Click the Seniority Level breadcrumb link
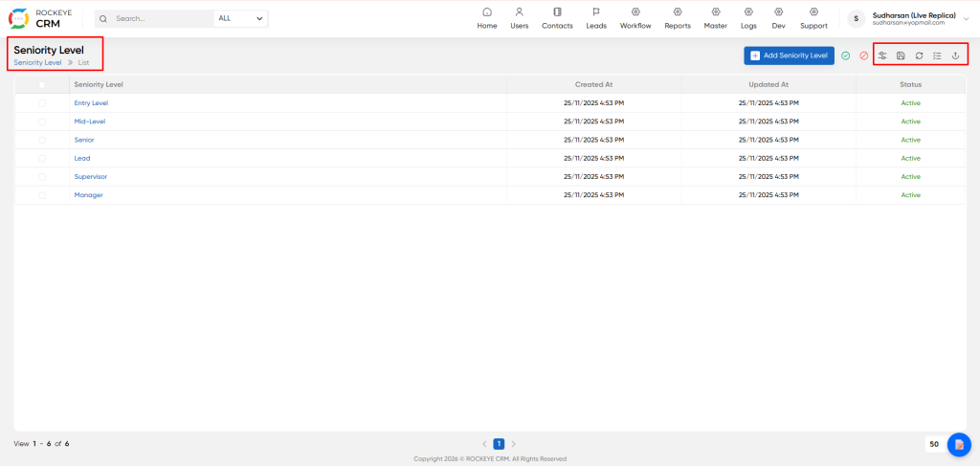980x466 pixels. 37,62
